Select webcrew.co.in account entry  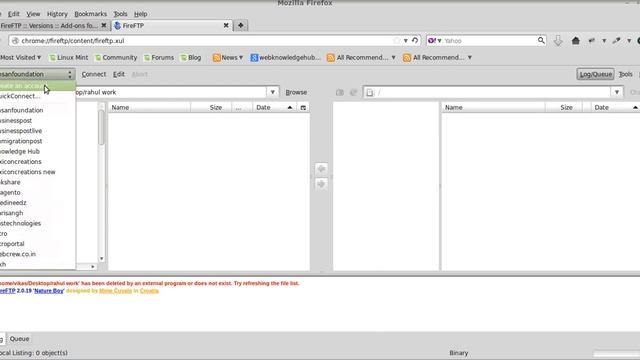coord(38,254)
